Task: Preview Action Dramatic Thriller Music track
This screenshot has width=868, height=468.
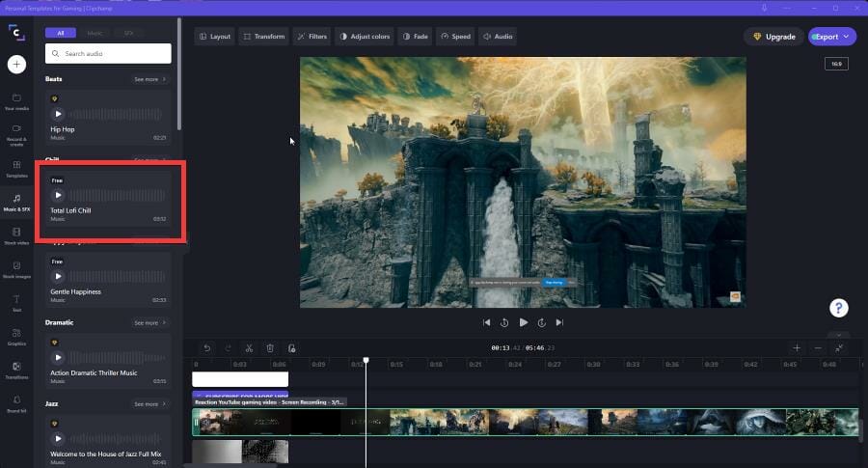Action: (58, 358)
